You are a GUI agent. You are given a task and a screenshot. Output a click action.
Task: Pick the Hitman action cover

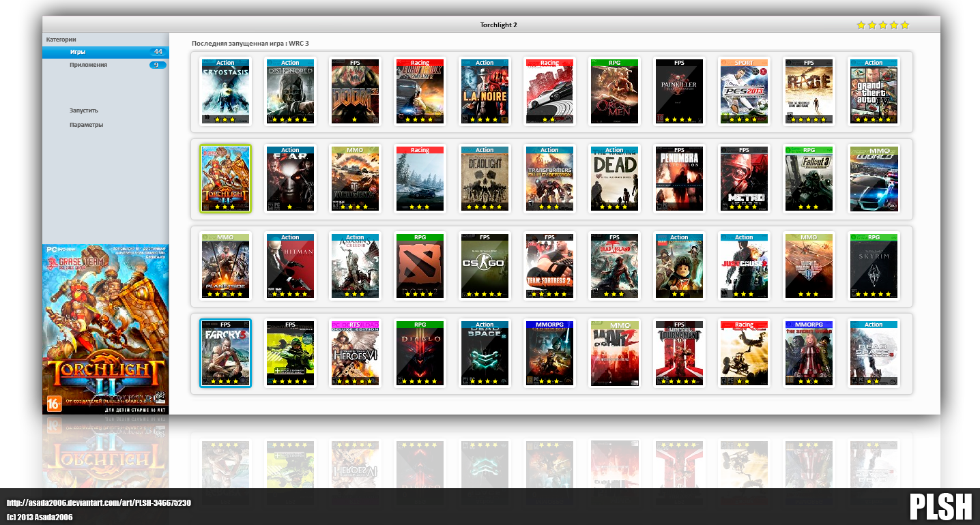pos(290,266)
